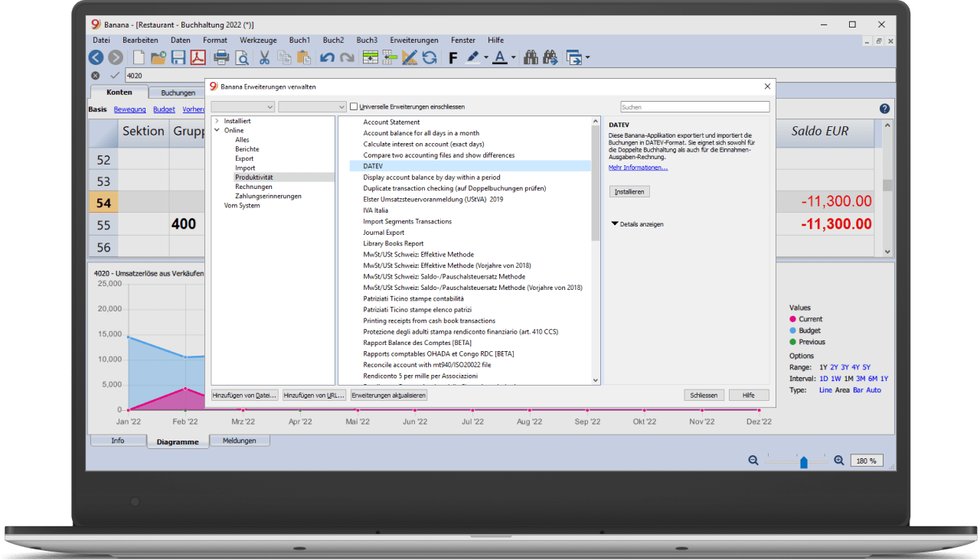This screenshot has height=560, width=980.
Task: Click the check accounting ruler icon
Action: [x=410, y=57]
